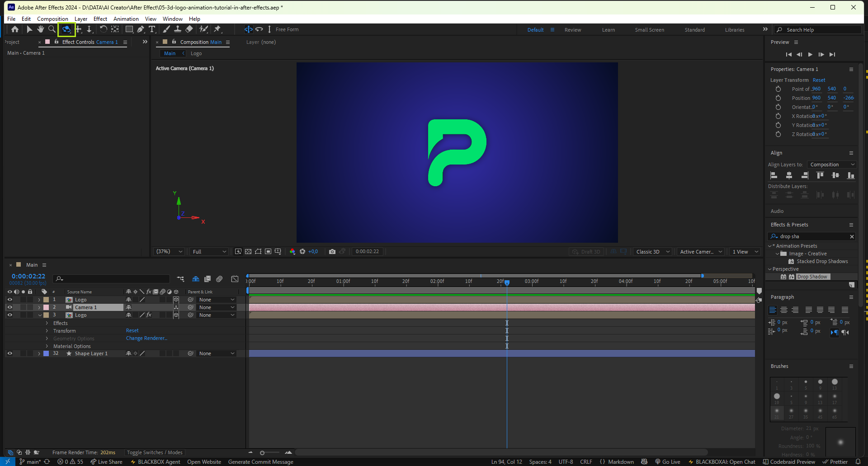This screenshot has height=466, width=868.
Task: Activate the Puppet Pin tool
Action: 217,29
